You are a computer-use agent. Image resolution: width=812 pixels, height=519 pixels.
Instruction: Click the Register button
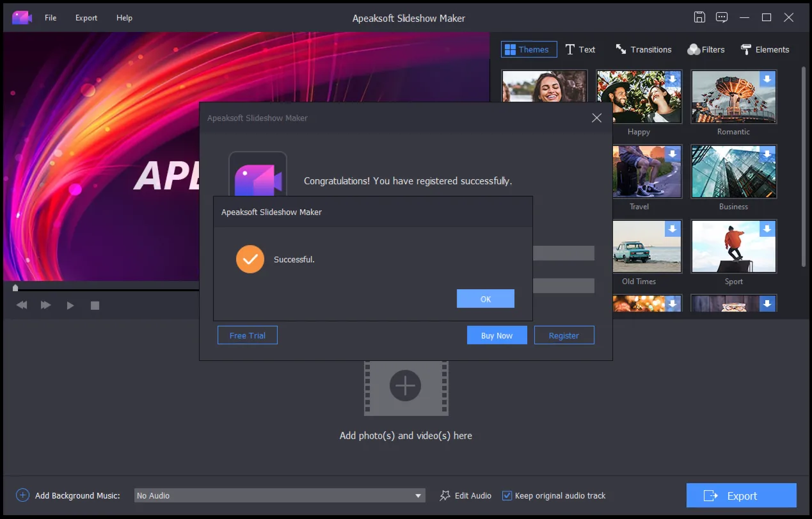(564, 335)
